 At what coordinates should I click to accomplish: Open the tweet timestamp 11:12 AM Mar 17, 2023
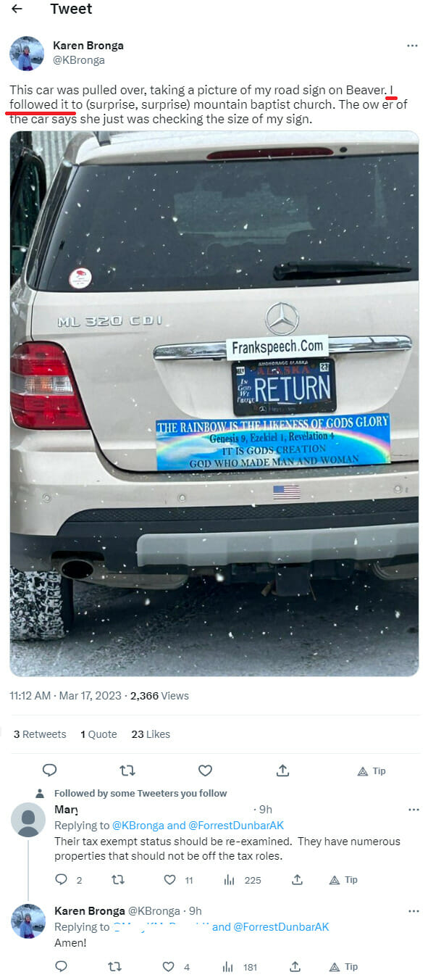click(x=65, y=695)
